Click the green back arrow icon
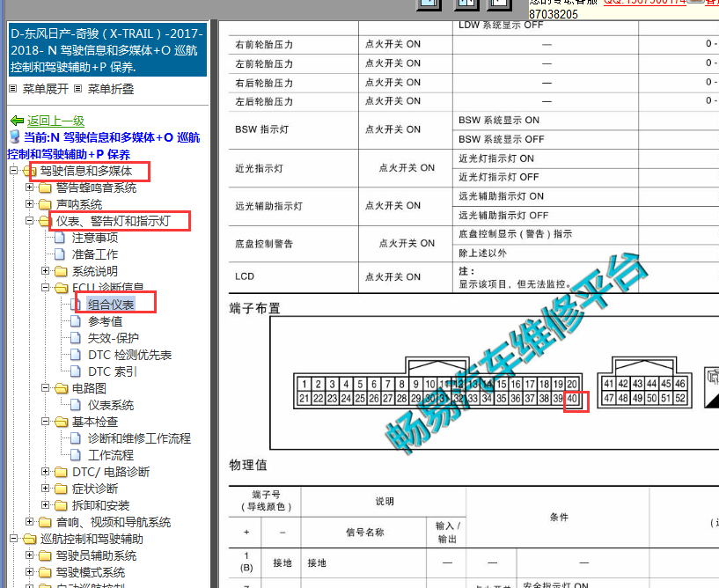 (17, 121)
